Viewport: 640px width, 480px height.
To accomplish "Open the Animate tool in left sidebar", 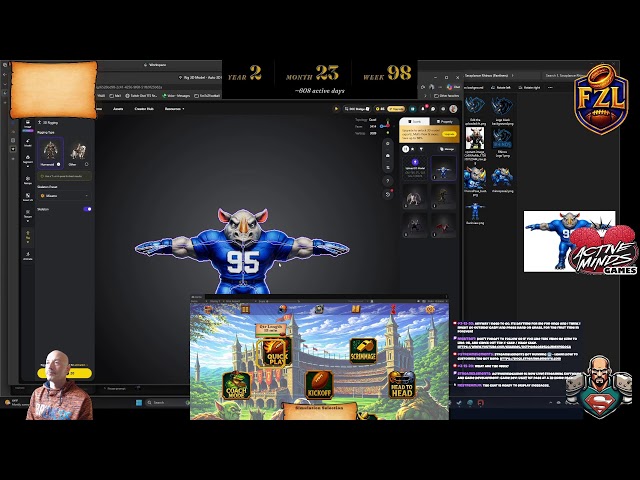I will pos(28,256).
